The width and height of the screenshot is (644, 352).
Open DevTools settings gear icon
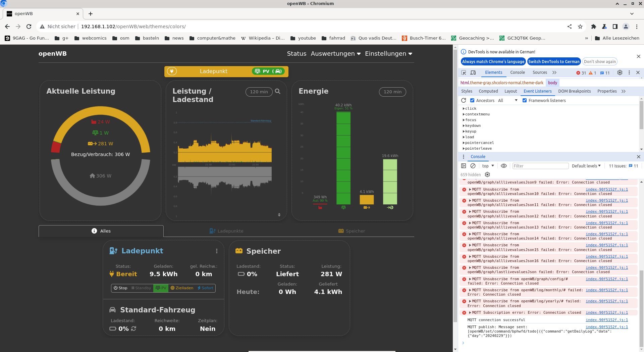click(620, 72)
